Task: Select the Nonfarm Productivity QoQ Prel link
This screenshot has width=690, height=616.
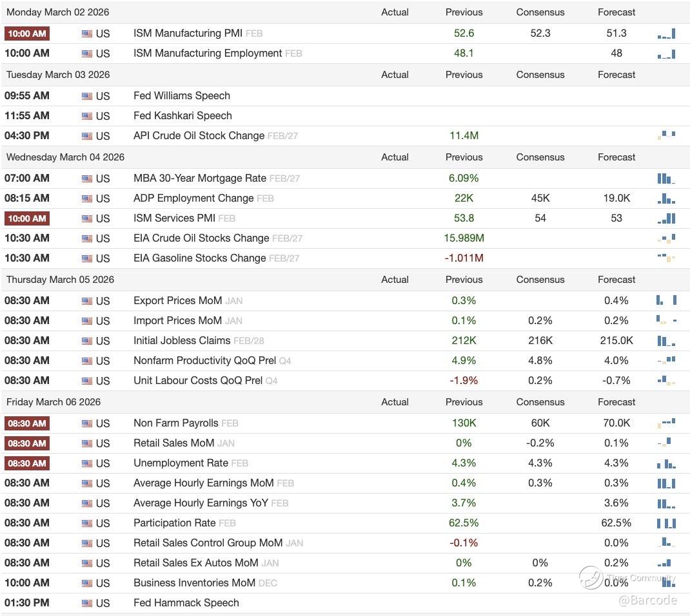Action: point(204,361)
